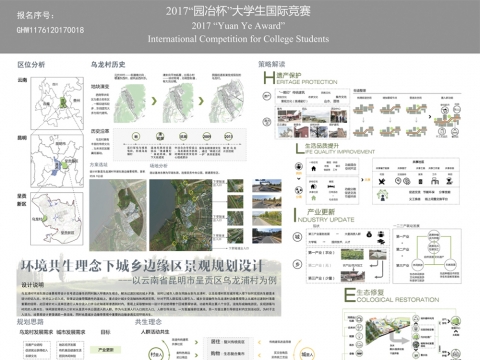Click the HERITAGE PROTECTION heading
The height and width of the screenshot is (360, 480).
point(307,82)
